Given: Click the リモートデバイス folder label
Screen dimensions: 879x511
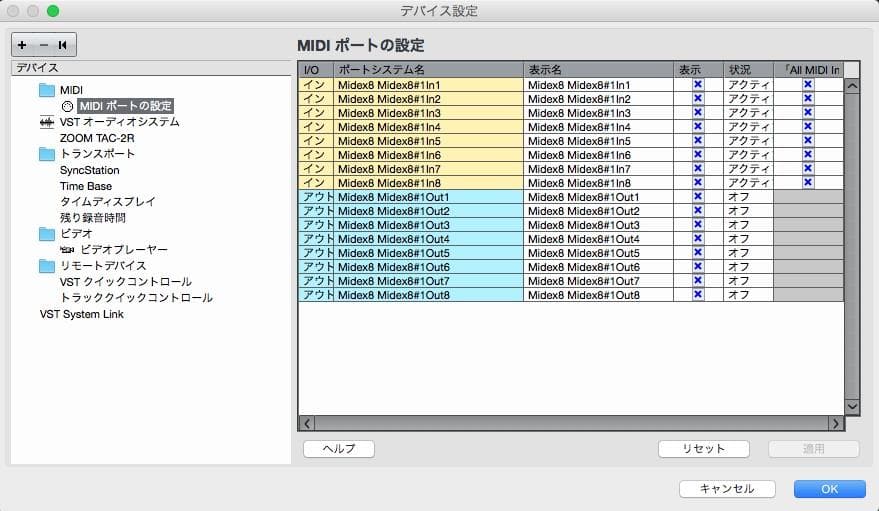Looking at the screenshot, I should 103,266.
